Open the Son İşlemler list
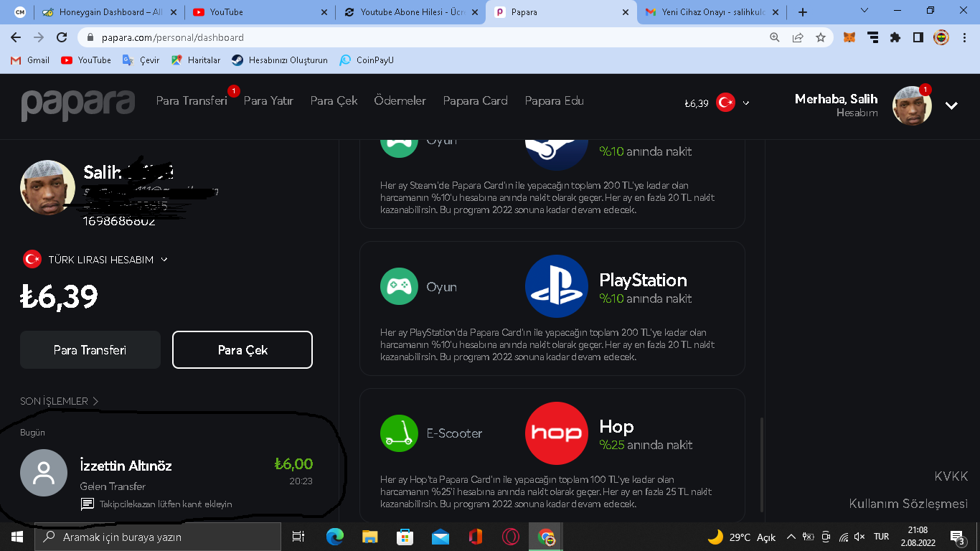The width and height of the screenshot is (980, 551). tap(59, 401)
